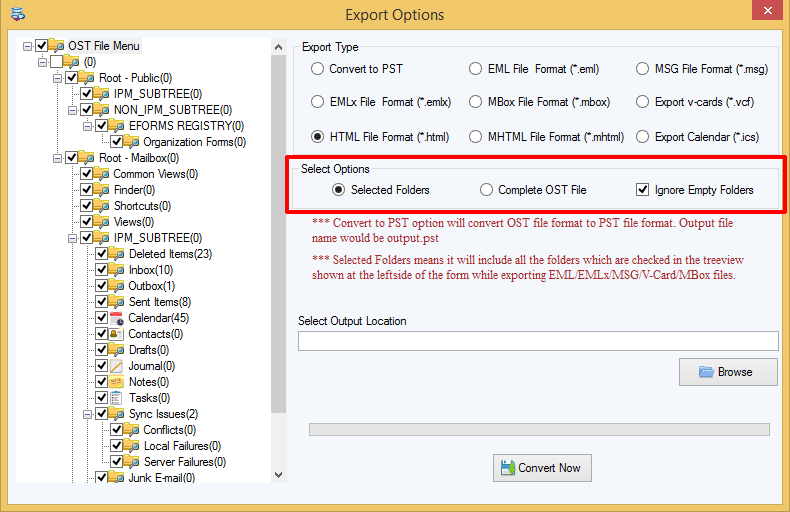Click the OST File Menu folder icon

56,46
